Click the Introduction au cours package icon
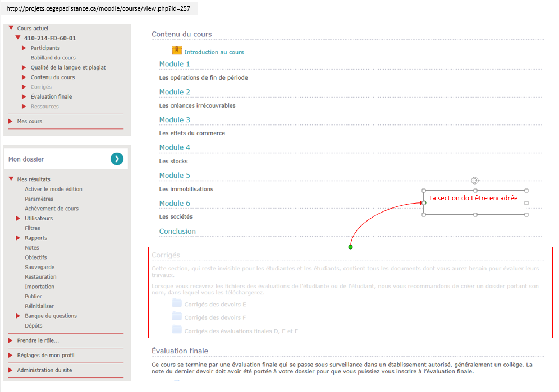Viewport: 559px width, 392px height. pyautogui.click(x=177, y=51)
